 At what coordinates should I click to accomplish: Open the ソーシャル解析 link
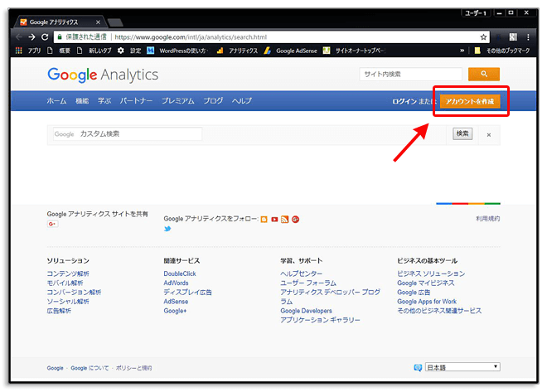pos(68,302)
